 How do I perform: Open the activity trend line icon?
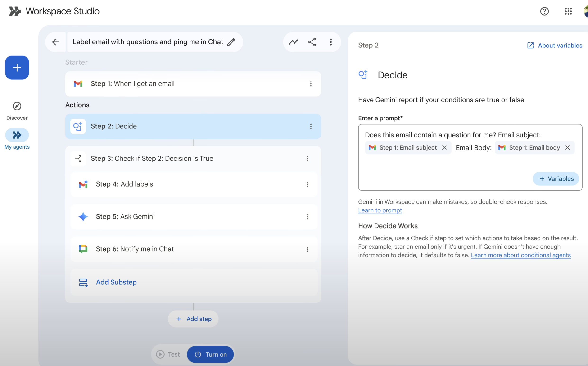tap(293, 42)
